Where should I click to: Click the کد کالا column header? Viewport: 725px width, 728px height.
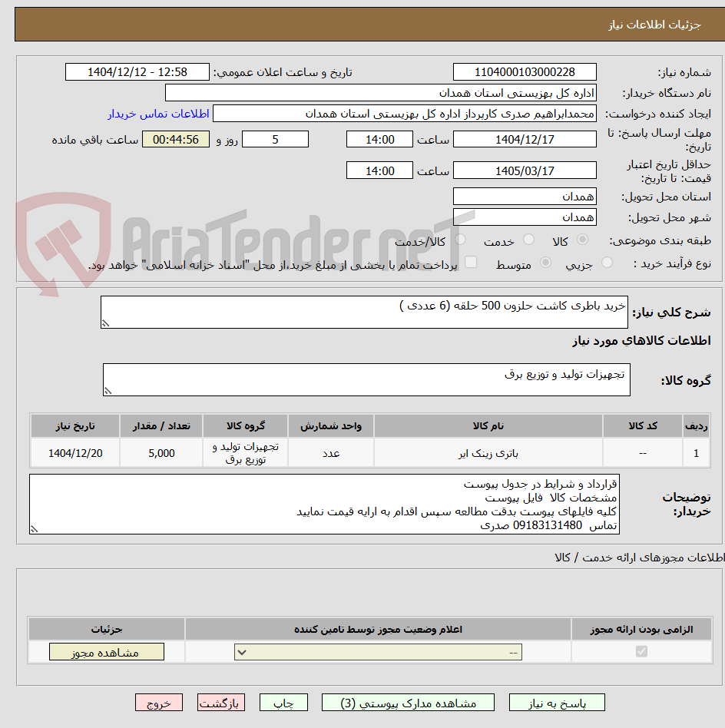tap(643, 425)
